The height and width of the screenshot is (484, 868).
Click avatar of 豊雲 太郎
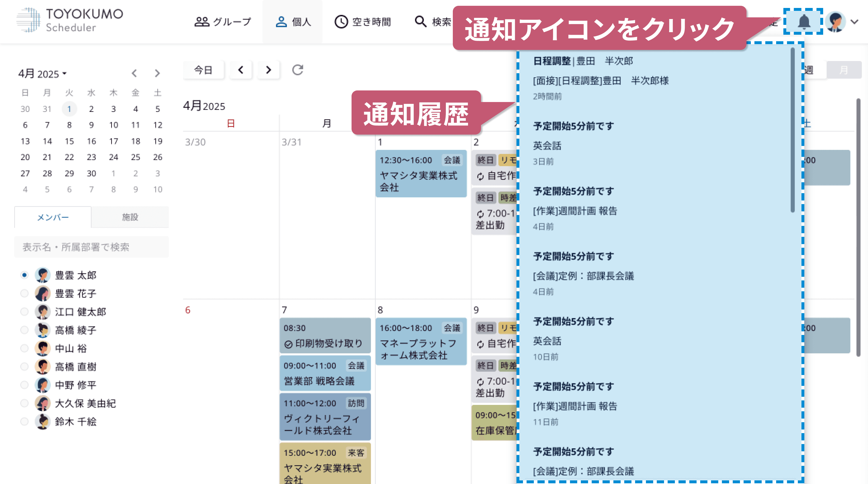coord(42,275)
